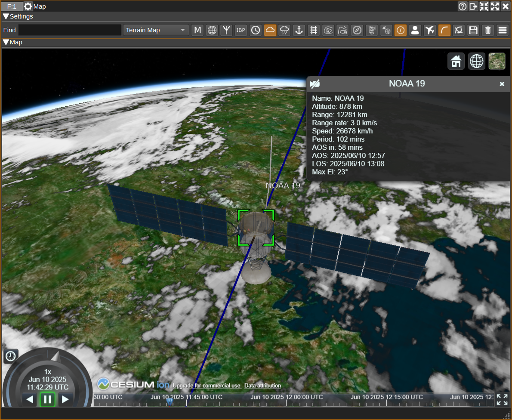Screen dimensions: 512x420
Task: Click the antenna beacons icon
Action: tap(226, 30)
